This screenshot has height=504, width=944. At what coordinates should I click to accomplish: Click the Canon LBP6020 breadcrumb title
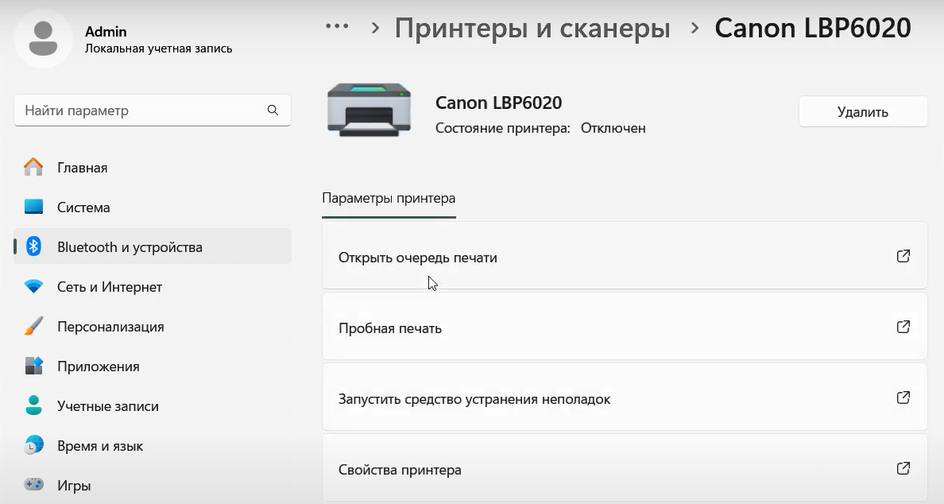813,28
